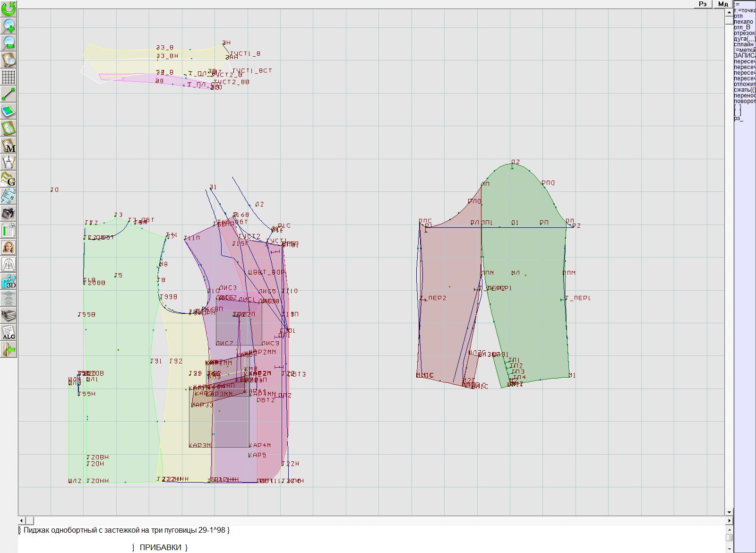This screenshot has height=553, width=756.
Task: Zoom out with the magnifier minus tool
Action: pyautogui.click(x=9, y=43)
